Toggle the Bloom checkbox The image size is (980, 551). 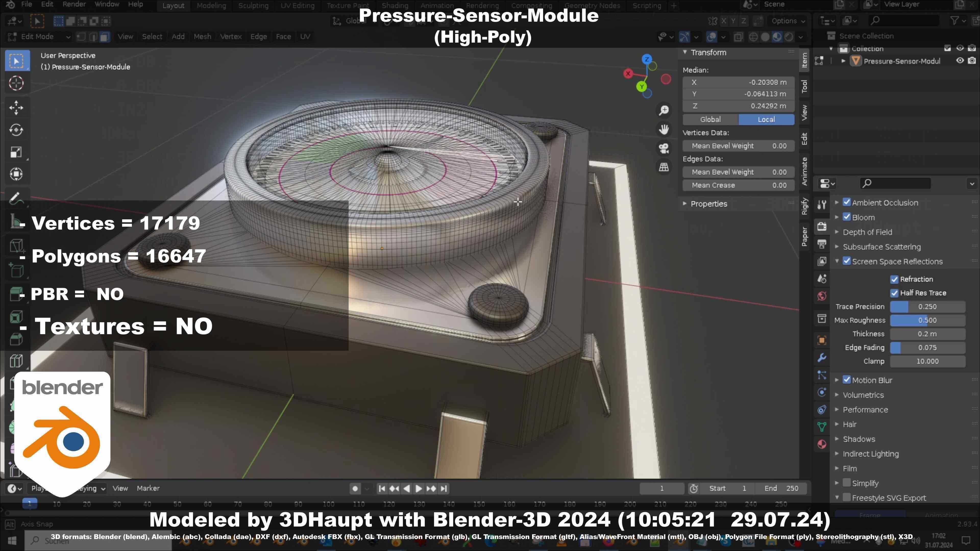pyautogui.click(x=847, y=217)
